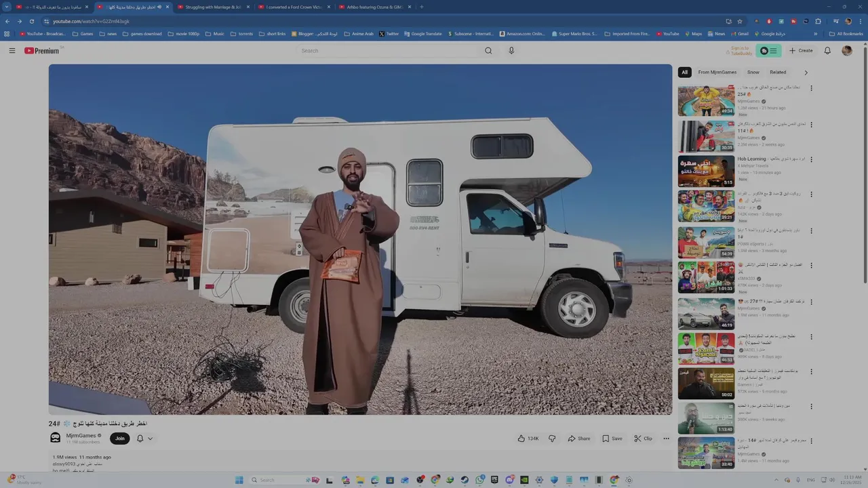This screenshot has width=868, height=488.
Task: Click the browser address bar URL
Action: [91, 21]
